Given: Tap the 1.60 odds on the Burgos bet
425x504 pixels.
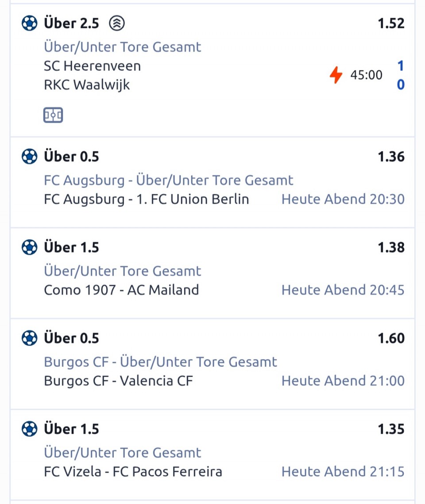Looking at the screenshot, I should [x=391, y=339].
